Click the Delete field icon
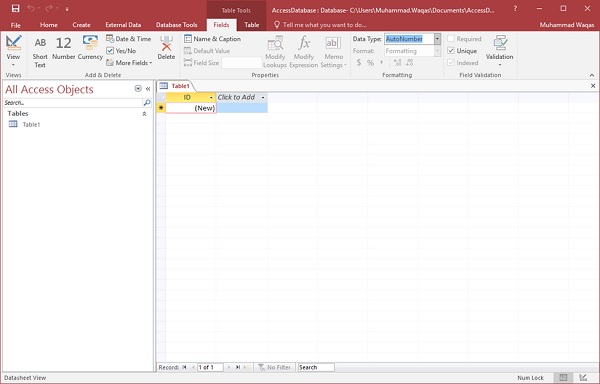The height and width of the screenshot is (384, 600). (166, 49)
